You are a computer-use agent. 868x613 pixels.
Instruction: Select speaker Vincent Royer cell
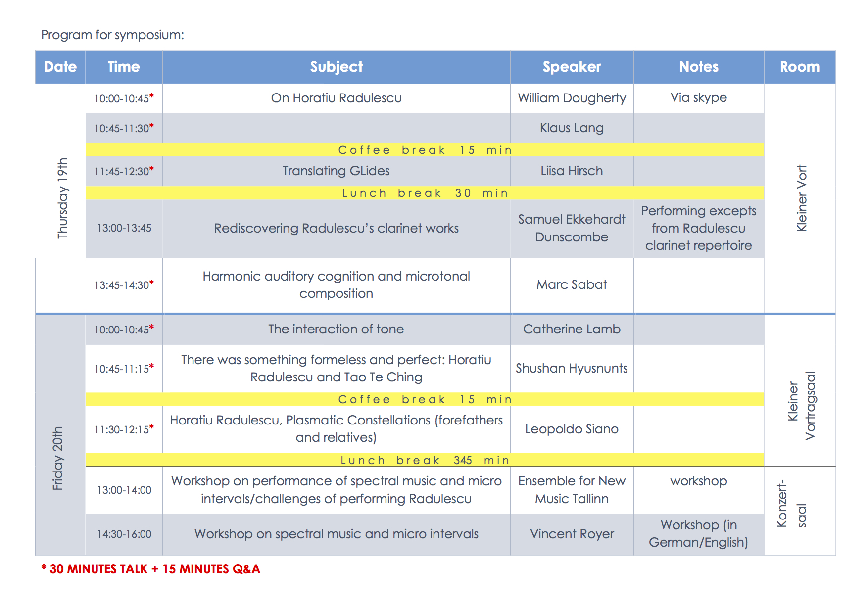click(572, 534)
